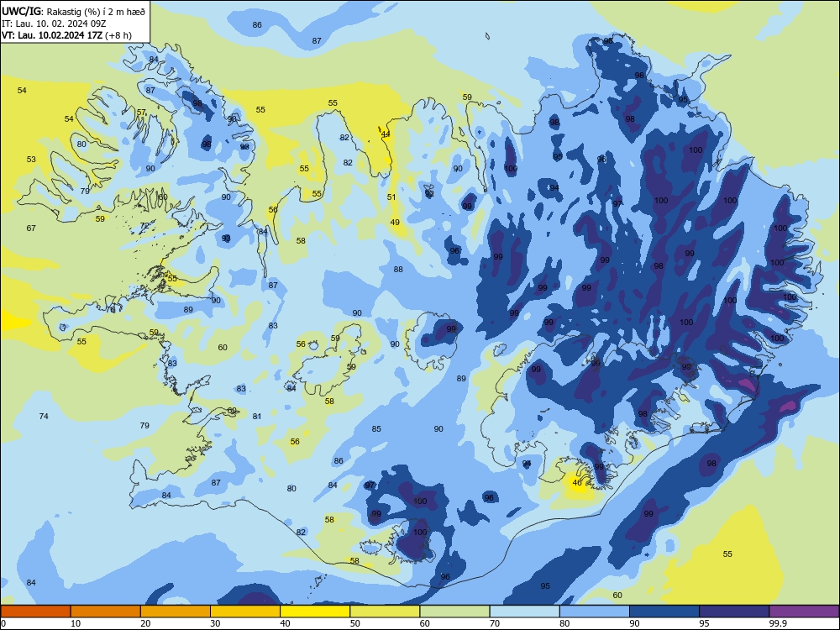Click the 'UWC/IG' header text
840x630 pixels.
tap(21, 11)
